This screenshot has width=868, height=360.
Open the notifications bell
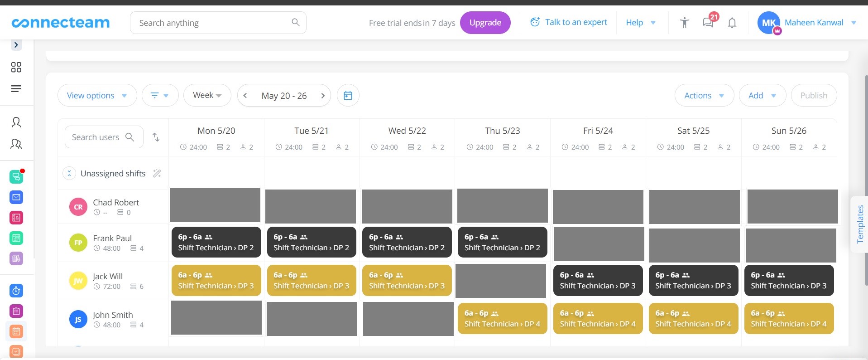[732, 23]
